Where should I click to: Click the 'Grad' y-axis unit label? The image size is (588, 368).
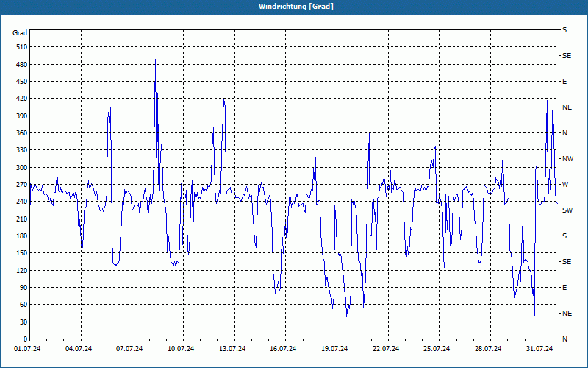tap(20, 33)
